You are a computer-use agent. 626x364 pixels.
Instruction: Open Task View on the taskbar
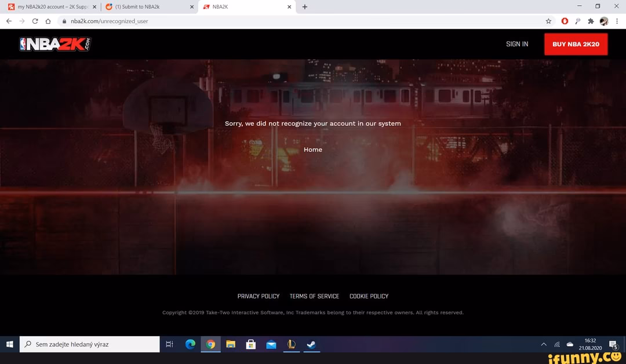[169, 344]
